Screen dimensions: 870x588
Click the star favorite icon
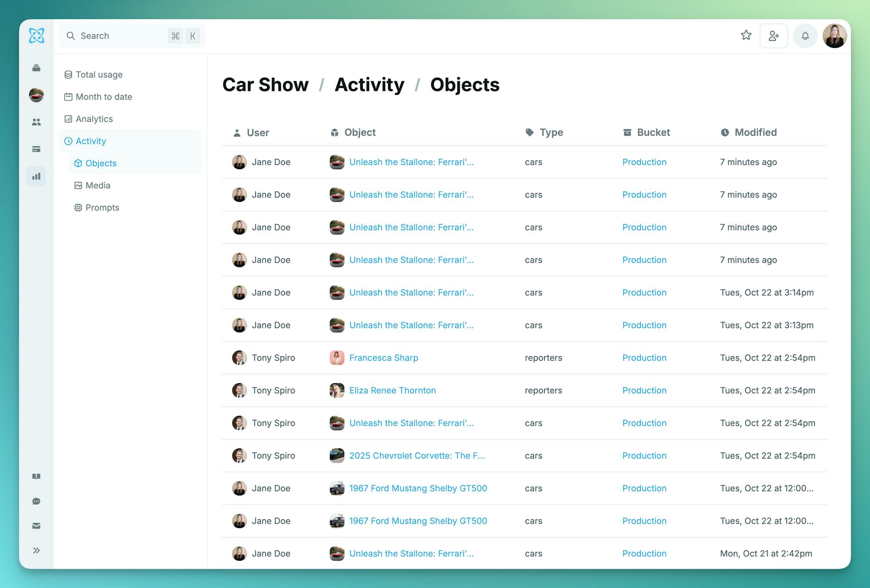point(746,35)
